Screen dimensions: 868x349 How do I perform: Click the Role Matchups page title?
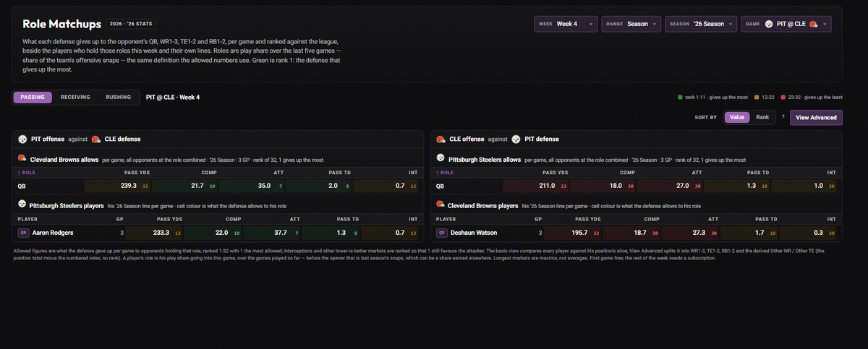[x=61, y=24]
